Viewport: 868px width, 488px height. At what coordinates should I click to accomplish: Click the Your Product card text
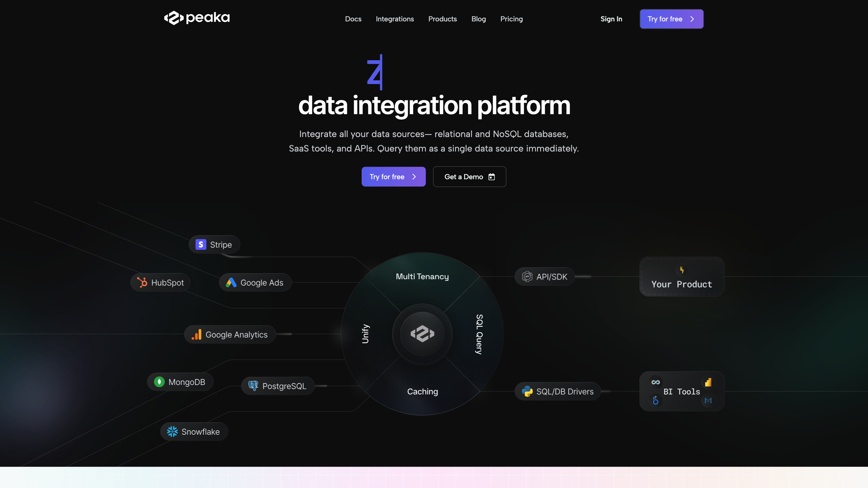point(682,284)
